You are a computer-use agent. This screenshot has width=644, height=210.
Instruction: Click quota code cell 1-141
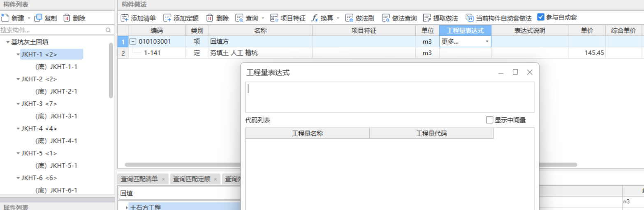pyautogui.click(x=158, y=53)
